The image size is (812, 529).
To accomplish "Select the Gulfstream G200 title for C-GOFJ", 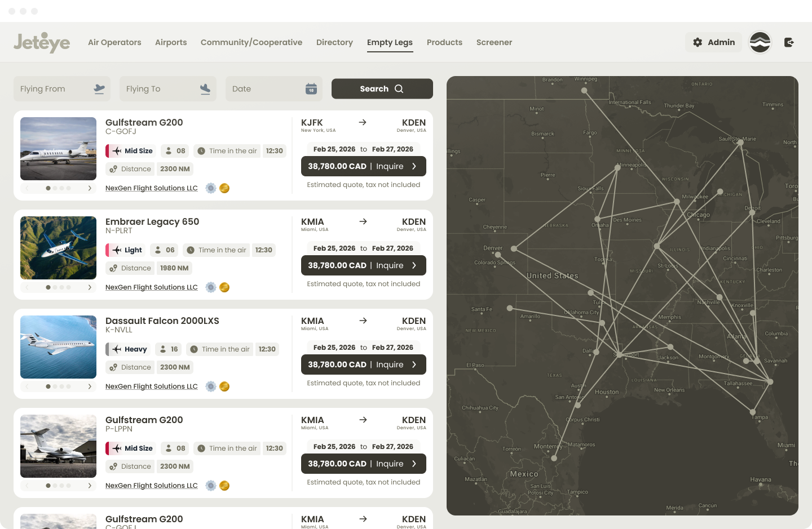I will [144, 122].
